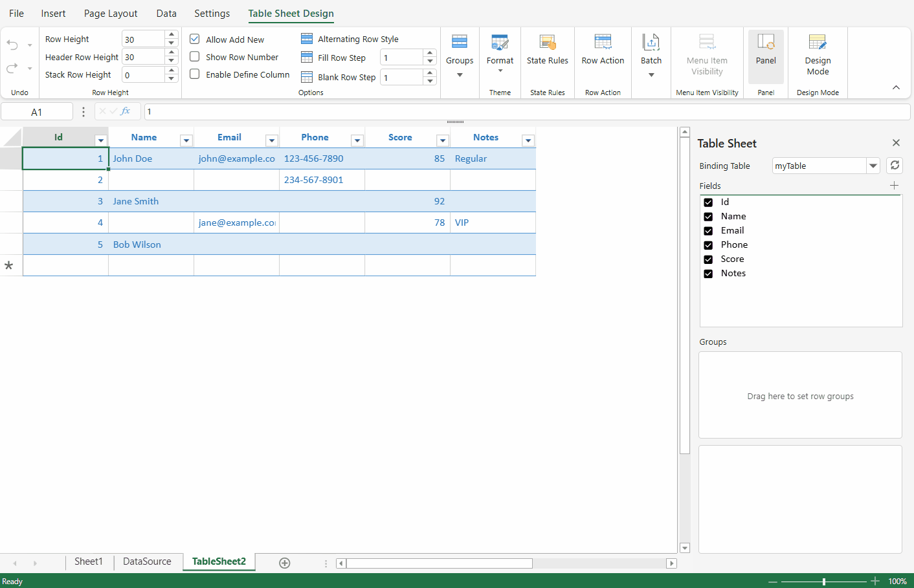
Task: Uncheck the Notes field
Action: pos(708,274)
